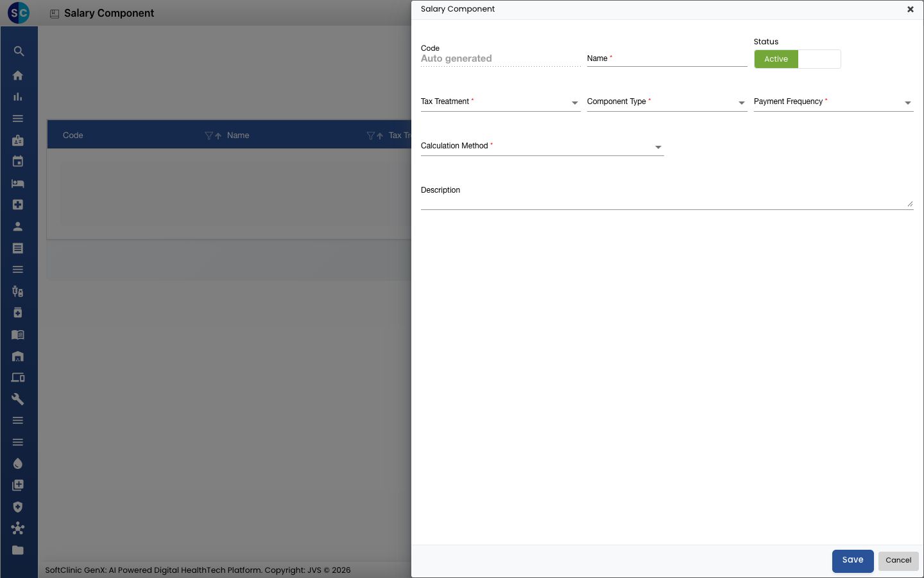This screenshot has width=924, height=578.
Task: Go to Home via the sidebar house icon
Action: point(18,75)
